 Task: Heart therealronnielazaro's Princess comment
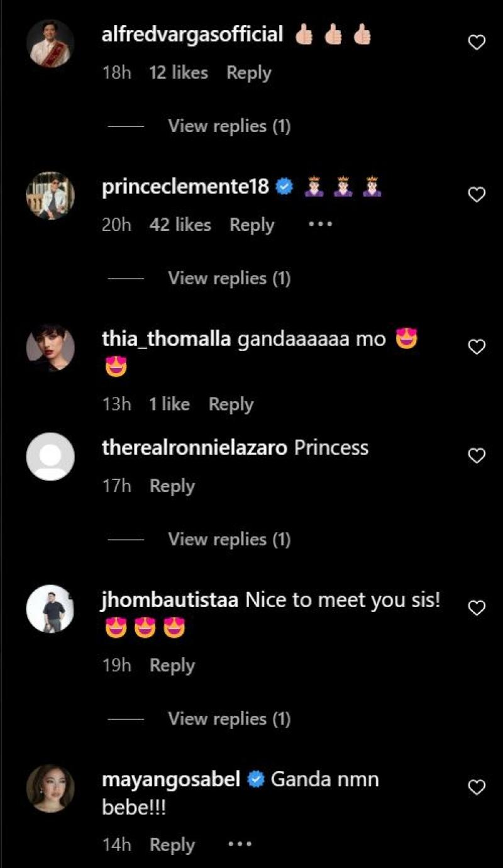(477, 456)
